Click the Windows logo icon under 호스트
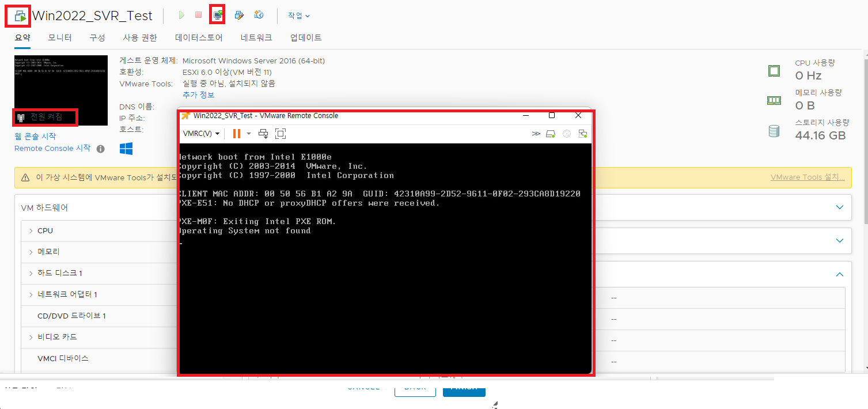 coord(126,149)
